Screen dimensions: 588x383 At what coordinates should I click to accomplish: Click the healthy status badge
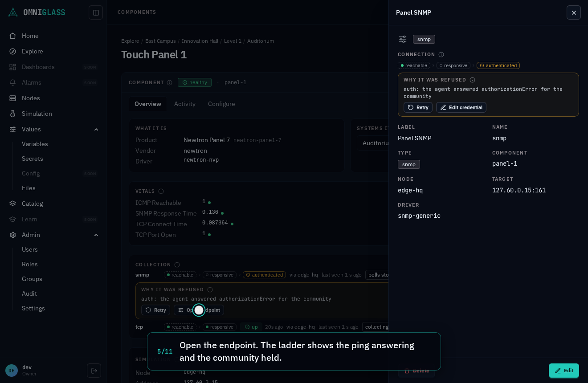195,82
